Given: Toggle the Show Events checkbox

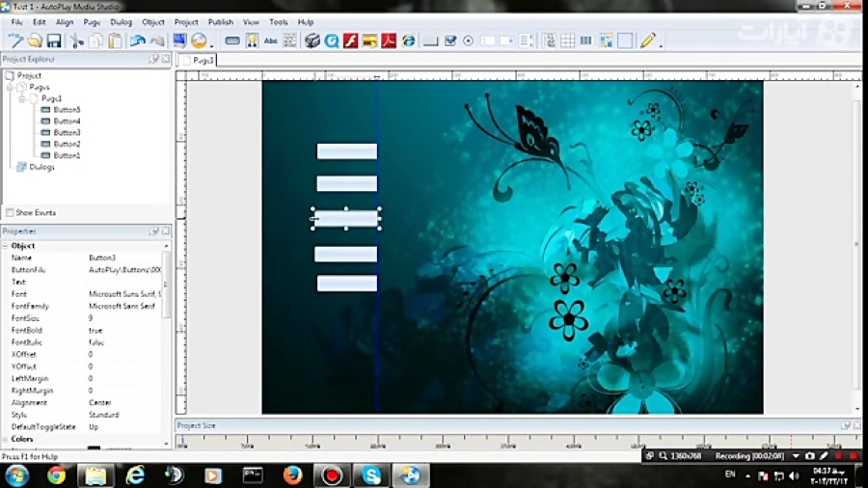Looking at the screenshot, I should click(10, 212).
